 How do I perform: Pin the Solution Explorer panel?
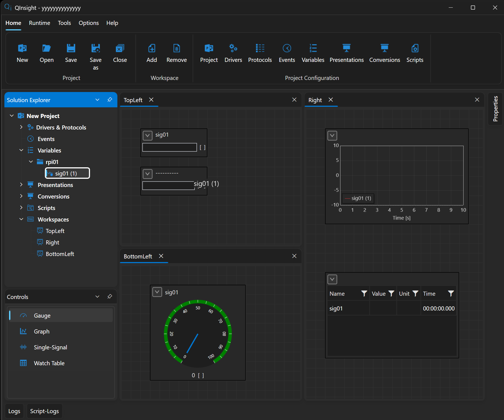pyautogui.click(x=110, y=100)
